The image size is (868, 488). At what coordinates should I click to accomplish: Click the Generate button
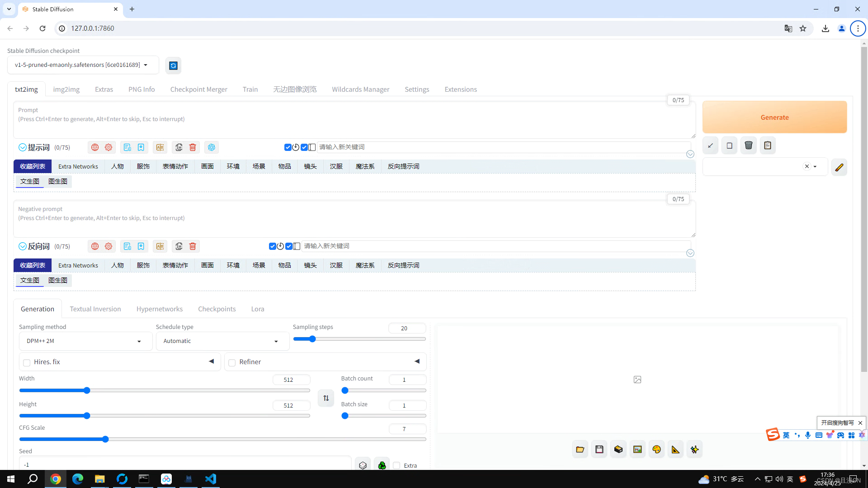(775, 117)
